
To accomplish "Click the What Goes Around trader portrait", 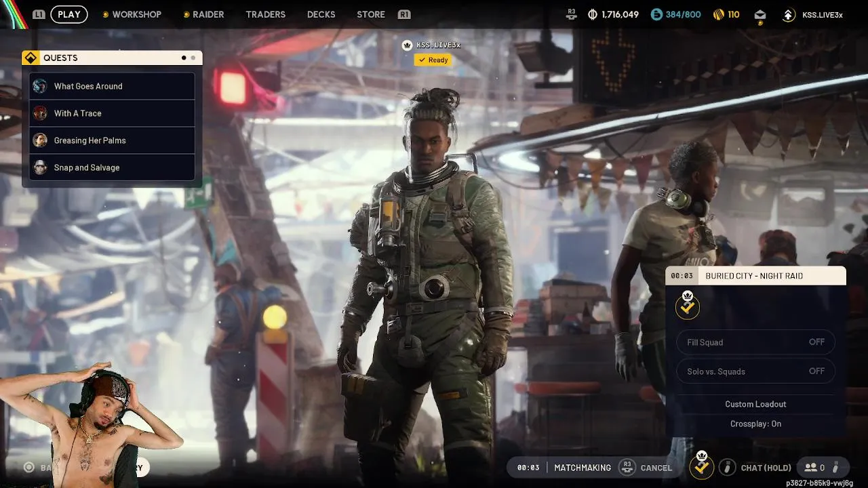I will pyautogui.click(x=41, y=86).
